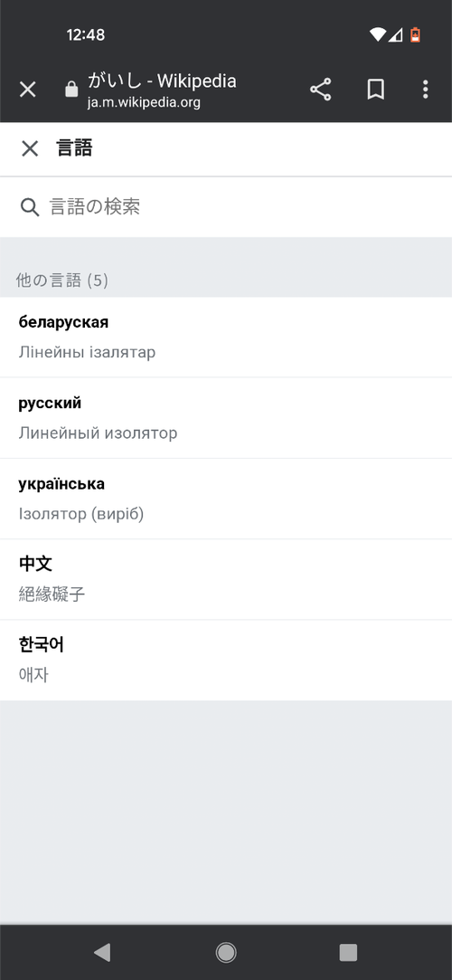This screenshot has height=980, width=452.
Task: Tap the lock security icon
Action: coord(71,90)
